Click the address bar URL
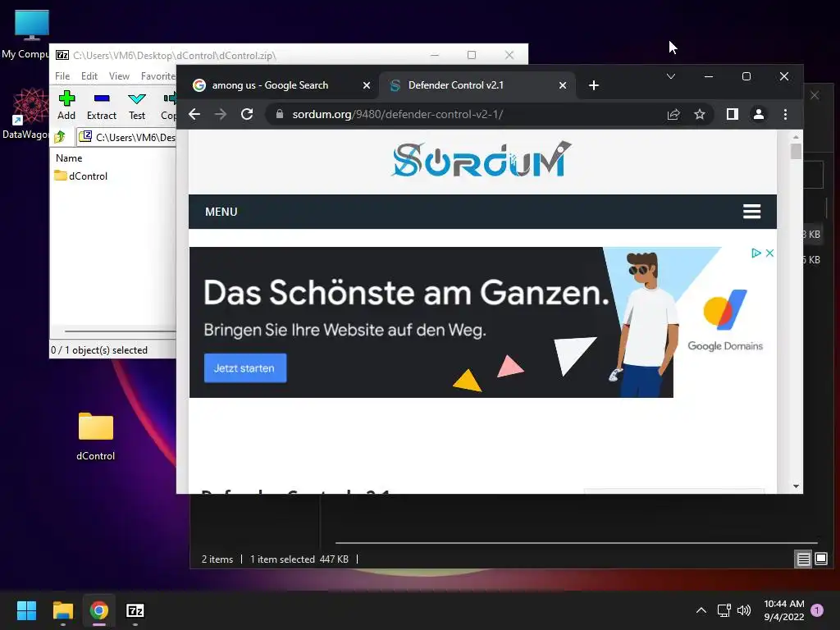840x630 pixels. point(398,114)
